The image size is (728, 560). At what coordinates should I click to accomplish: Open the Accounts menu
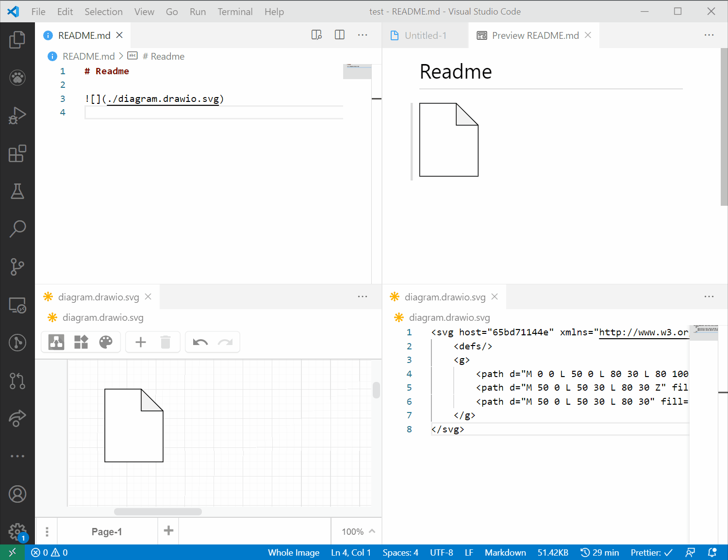17,494
